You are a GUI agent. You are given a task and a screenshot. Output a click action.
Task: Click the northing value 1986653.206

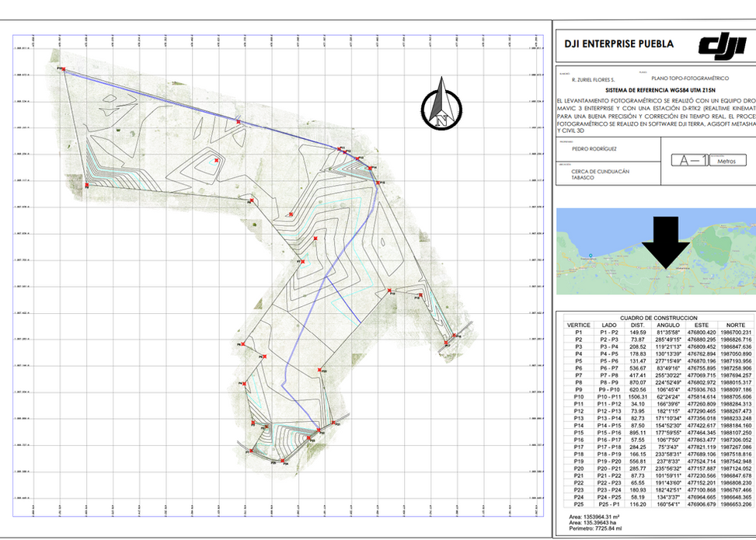click(x=737, y=503)
